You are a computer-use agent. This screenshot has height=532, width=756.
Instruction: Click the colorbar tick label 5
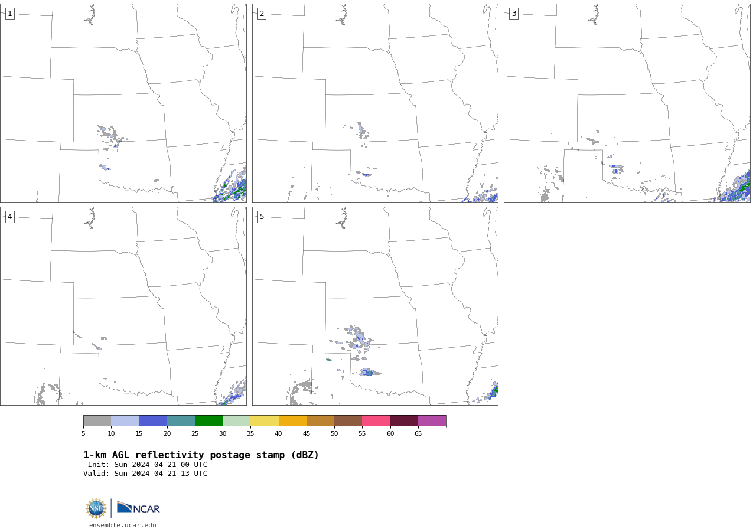click(83, 434)
